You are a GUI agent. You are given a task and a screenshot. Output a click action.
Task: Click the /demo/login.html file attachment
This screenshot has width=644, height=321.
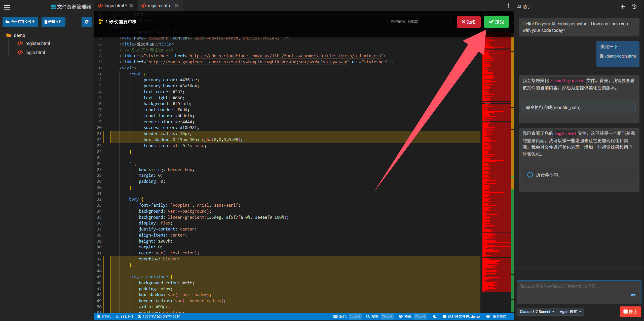[x=618, y=56]
